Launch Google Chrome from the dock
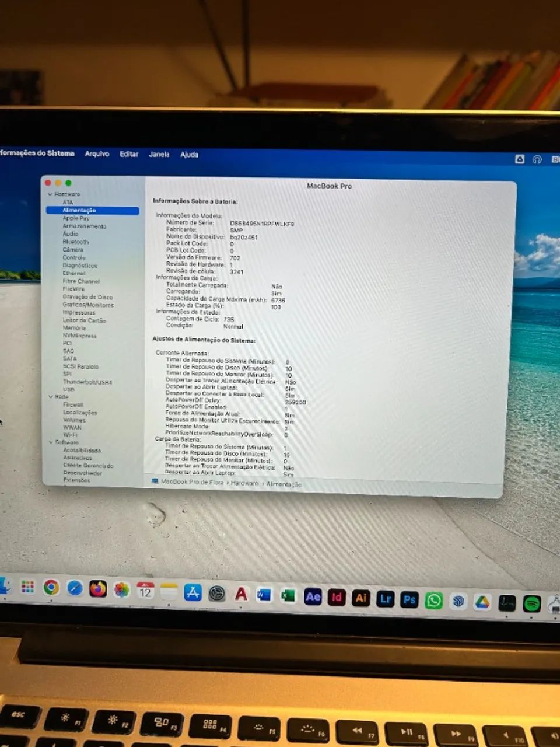 pos(51,587)
